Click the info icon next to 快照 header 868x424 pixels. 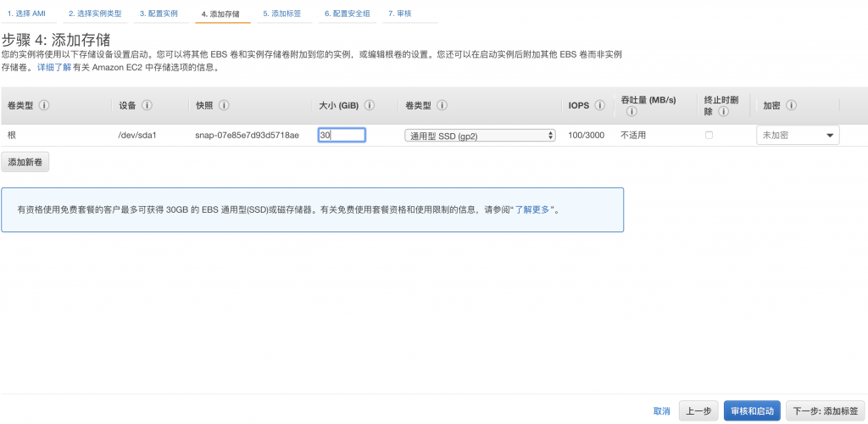click(224, 105)
